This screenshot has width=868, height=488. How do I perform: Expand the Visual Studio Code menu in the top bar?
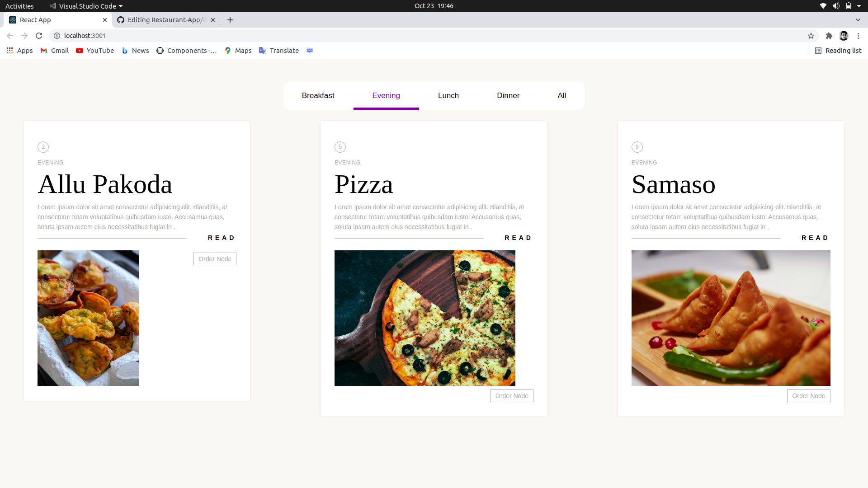click(86, 6)
